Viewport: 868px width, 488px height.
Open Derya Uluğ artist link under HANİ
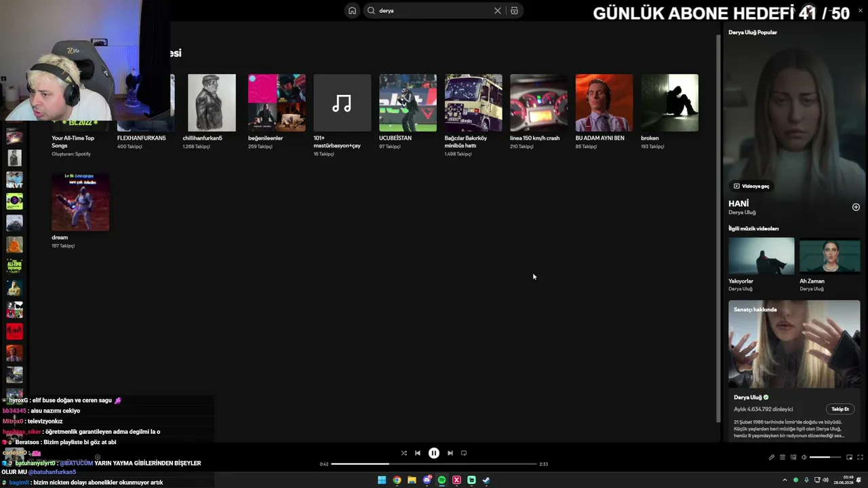[742, 213]
